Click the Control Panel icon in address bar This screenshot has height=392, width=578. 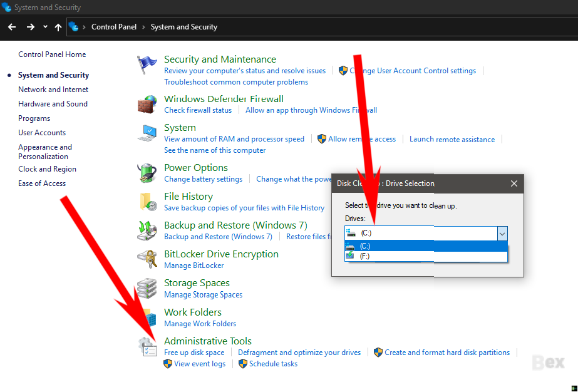(x=74, y=27)
